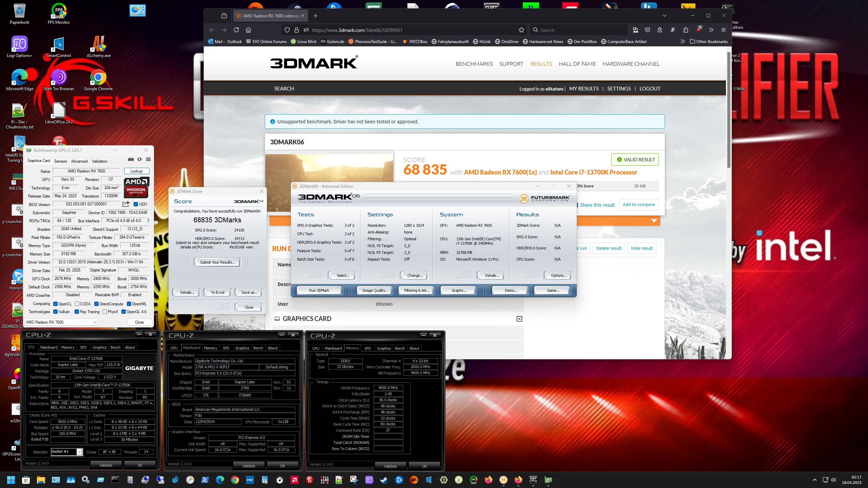Open Logi Options+ desktop icon
Viewport: 868px width, 488px height.
click(x=19, y=47)
